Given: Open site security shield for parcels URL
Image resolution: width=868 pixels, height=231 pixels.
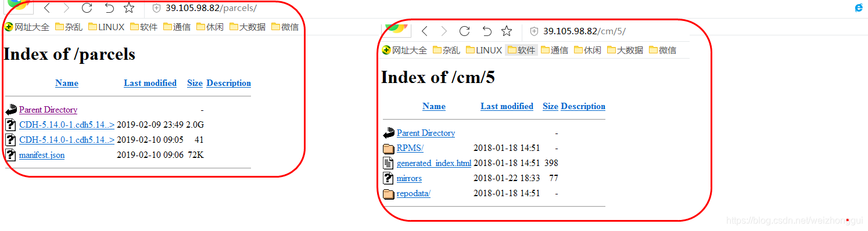Looking at the screenshot, I should pyautogui.click(x=156, y=8).
